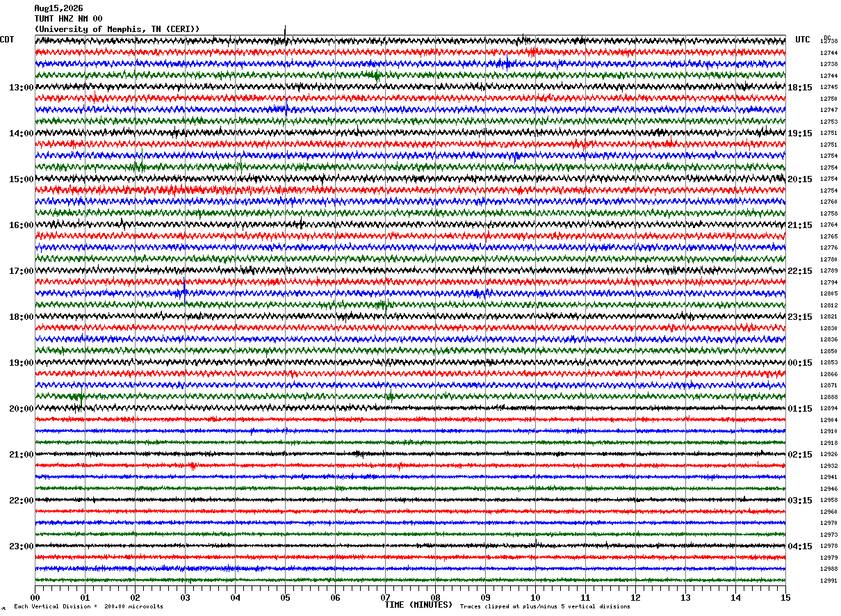Select the 18:00 CDT time label
841x616 pixels.
coord(21,317)
